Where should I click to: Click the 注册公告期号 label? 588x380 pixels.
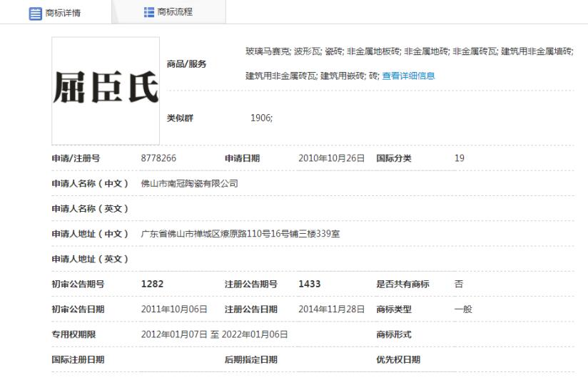251,284
